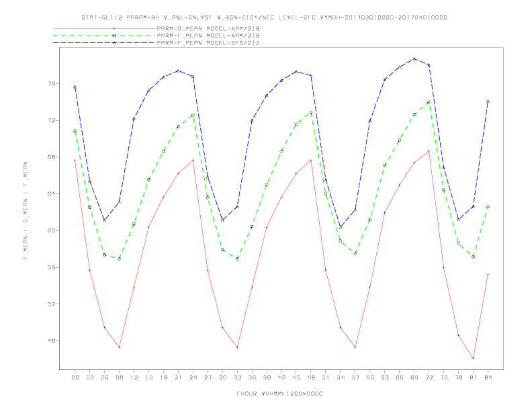532x411 pixels.
Task: Select legend entry PARM=F_MEAN MODEL=GFS/212
Action: point(208,43)
